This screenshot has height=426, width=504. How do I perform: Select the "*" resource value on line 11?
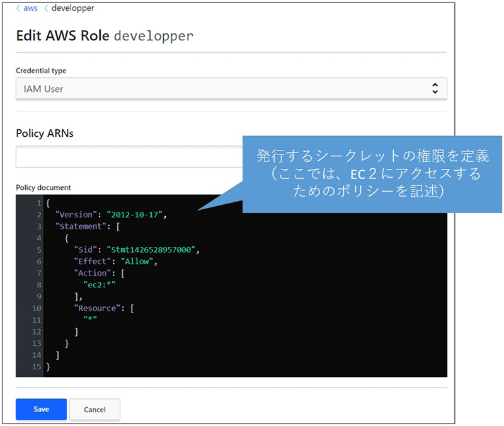click(x=90, y=319)
